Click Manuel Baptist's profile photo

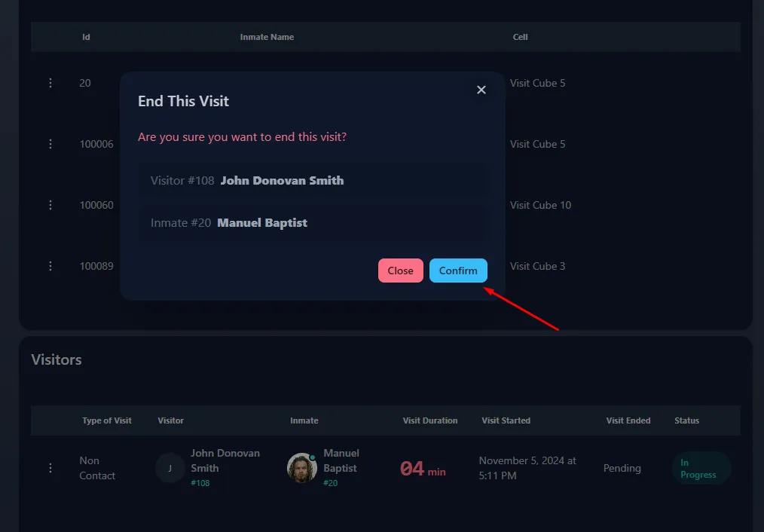click(x=301, y=468)
